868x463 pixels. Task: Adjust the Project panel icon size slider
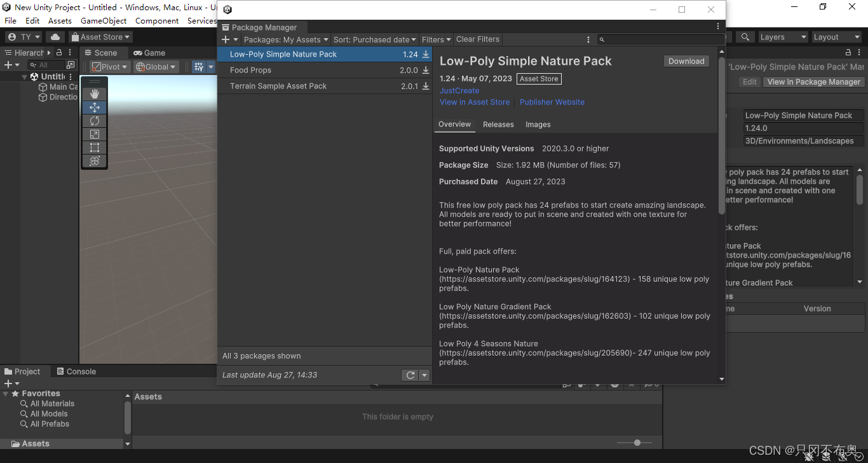point(637,443)
